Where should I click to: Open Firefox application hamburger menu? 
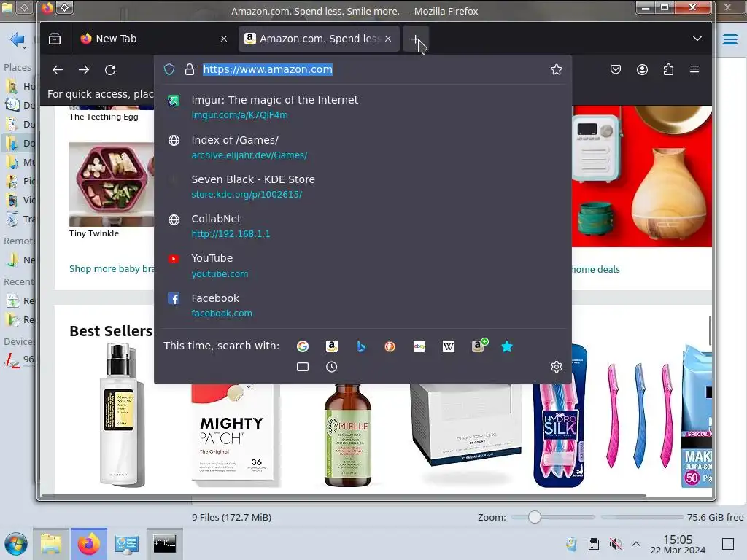pyautogui.click(x=694, y=69)
